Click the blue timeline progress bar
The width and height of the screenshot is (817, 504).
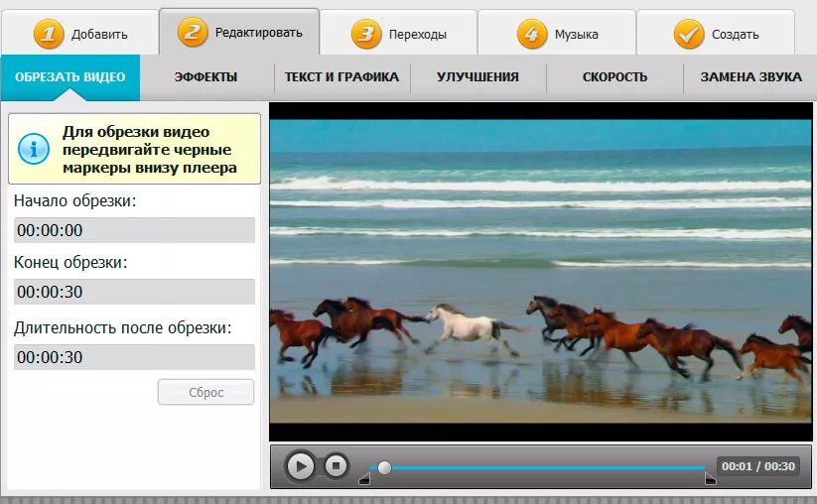(537, 468)
